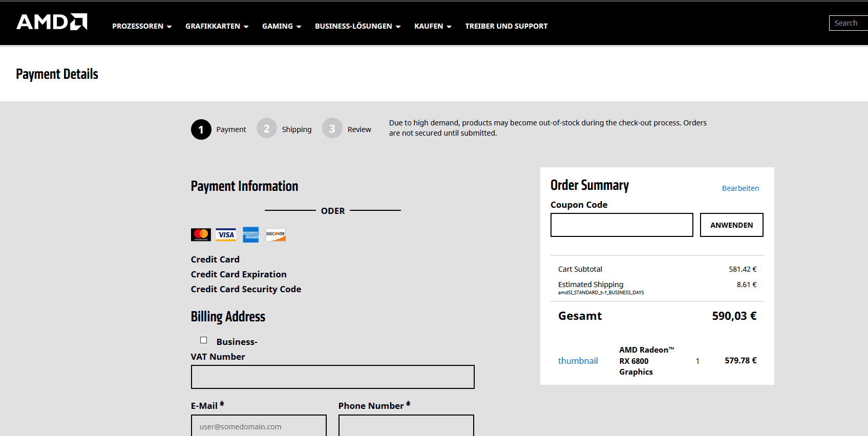Click the Anwenden coupon button
868x436 pixels.
(732, 225)
